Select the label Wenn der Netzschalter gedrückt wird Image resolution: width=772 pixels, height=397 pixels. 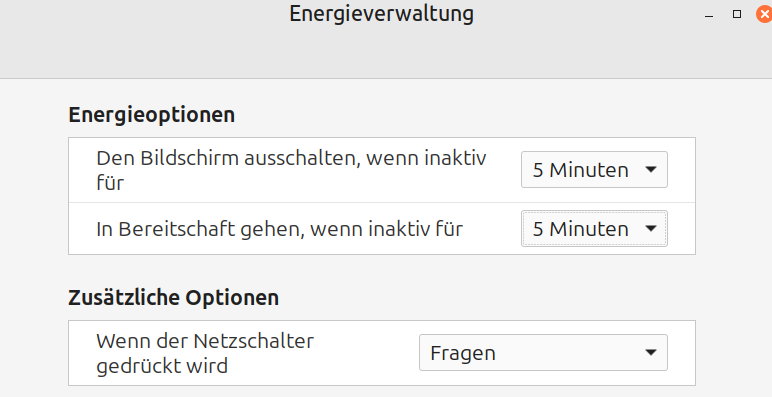[205, 353]
